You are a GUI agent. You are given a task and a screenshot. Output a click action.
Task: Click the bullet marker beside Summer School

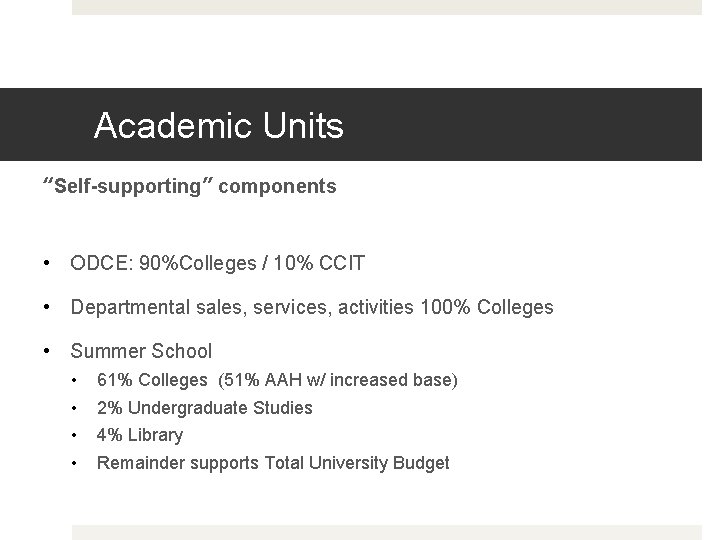[46, 351]
